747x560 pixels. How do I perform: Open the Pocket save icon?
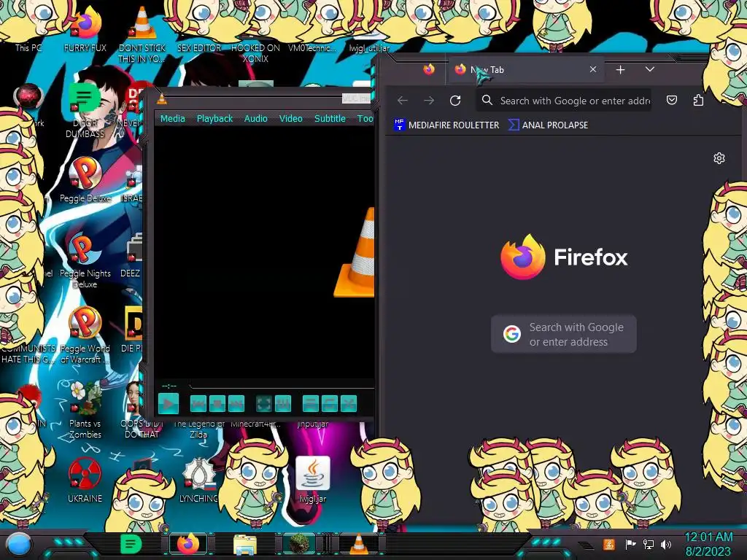(x=672, y=100)
